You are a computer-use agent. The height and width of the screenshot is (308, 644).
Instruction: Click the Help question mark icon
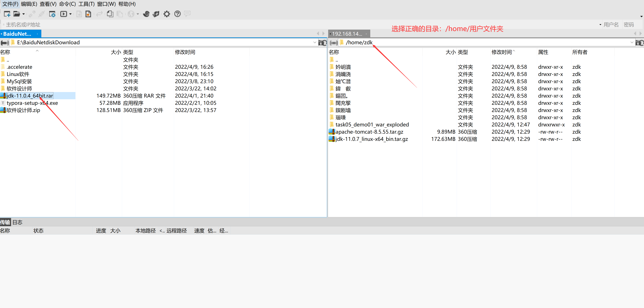click(178, 14)
